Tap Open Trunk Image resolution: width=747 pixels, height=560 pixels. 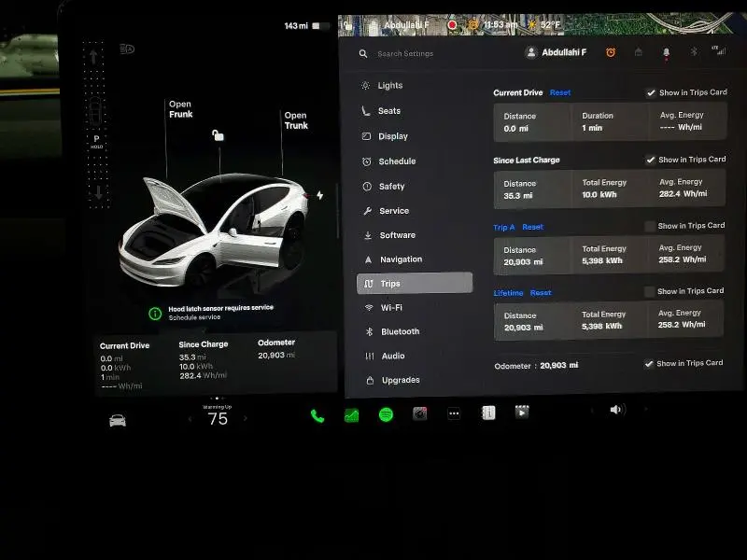point(296,120)
